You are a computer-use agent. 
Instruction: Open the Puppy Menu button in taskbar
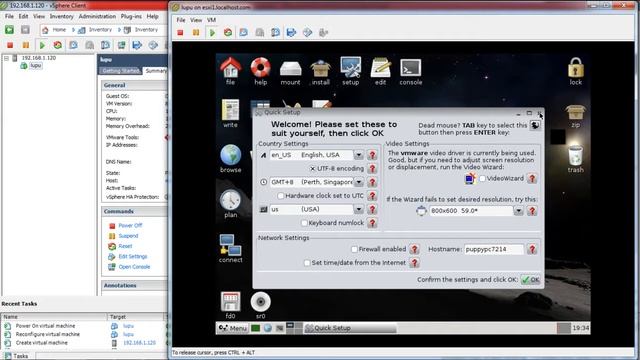click(232, 328)
